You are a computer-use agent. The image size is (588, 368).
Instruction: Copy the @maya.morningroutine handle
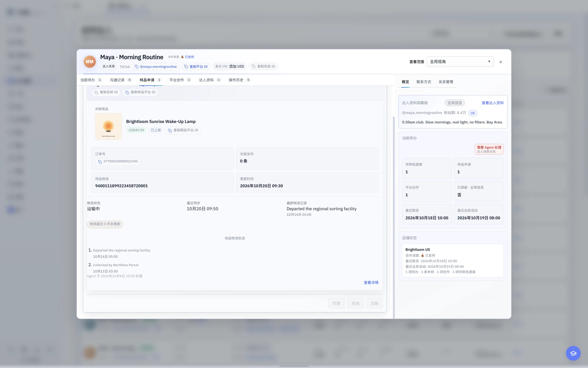point(156,66)
